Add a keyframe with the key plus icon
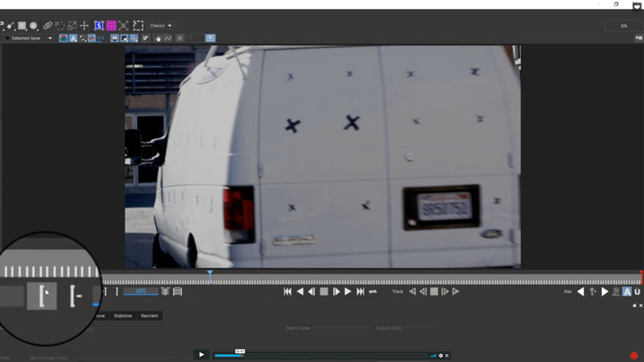The height and width of the screenshot is (362, 644). pos(592,291)
